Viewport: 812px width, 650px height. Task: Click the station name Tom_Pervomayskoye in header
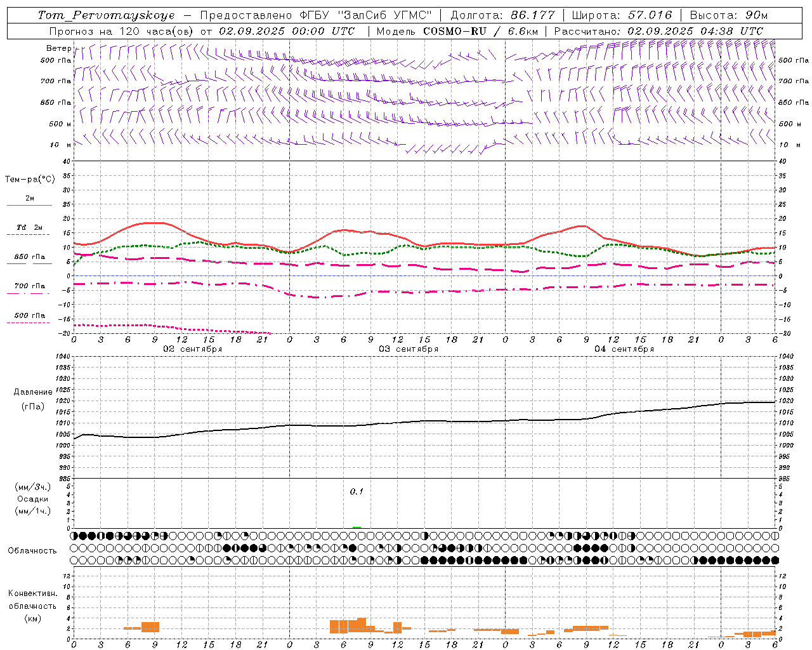(106, 15)
